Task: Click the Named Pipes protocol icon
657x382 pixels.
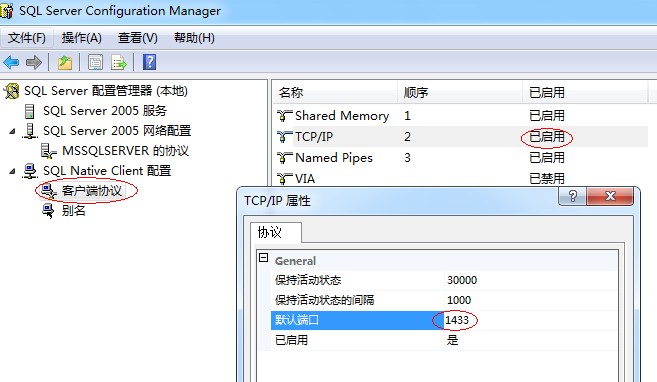Action: pos(285,158)
